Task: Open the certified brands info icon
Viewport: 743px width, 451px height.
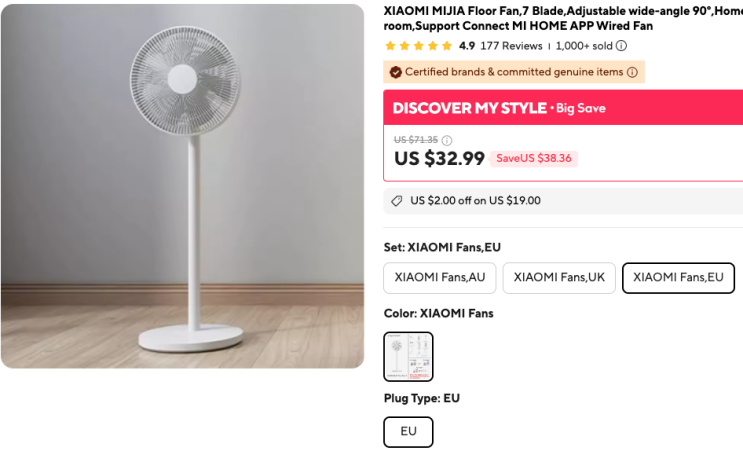Action: coord(632,72)
